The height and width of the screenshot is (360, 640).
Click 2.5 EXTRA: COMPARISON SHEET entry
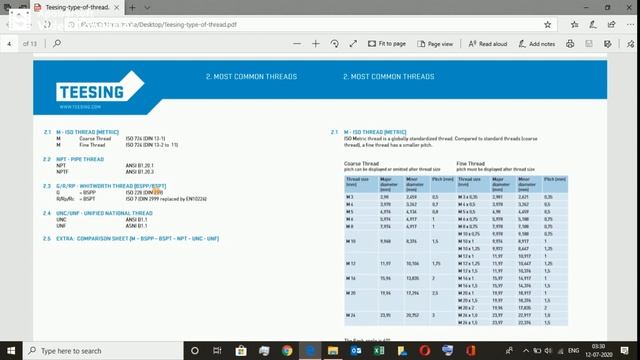click(131, 238)
